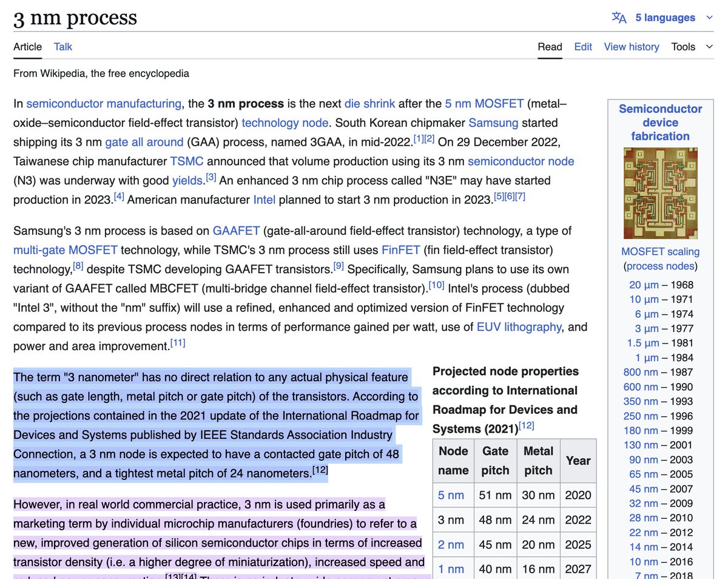728x579 pixels.
Task: Open the 90 nm sidebar link
Action: 644,459
